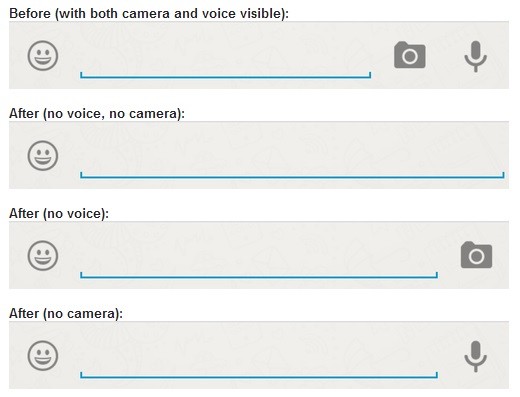This screenshot has width=520, height=397.
Task: Tap microphone icon in the Before row
Action: 476,56
